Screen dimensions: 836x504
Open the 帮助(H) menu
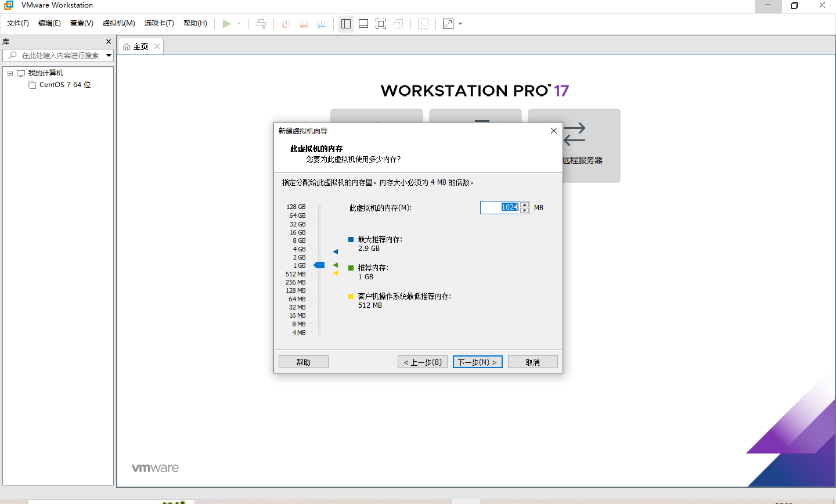tap(195, 23)
